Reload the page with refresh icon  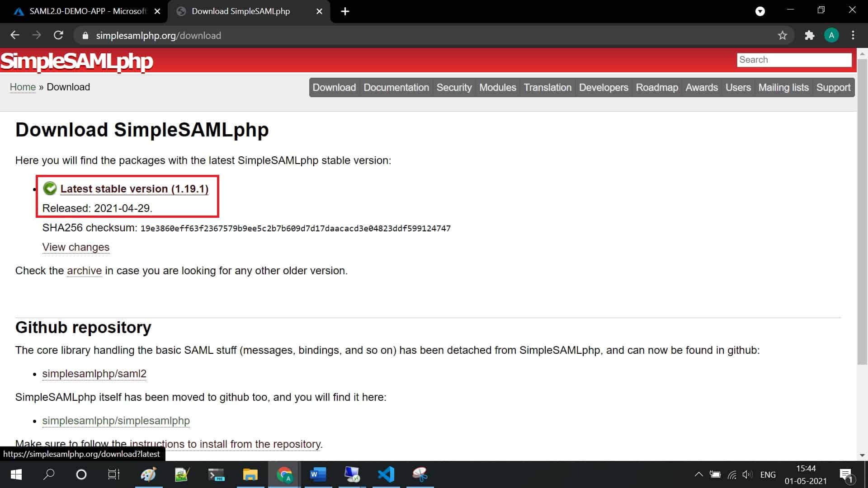click(58, 35)
